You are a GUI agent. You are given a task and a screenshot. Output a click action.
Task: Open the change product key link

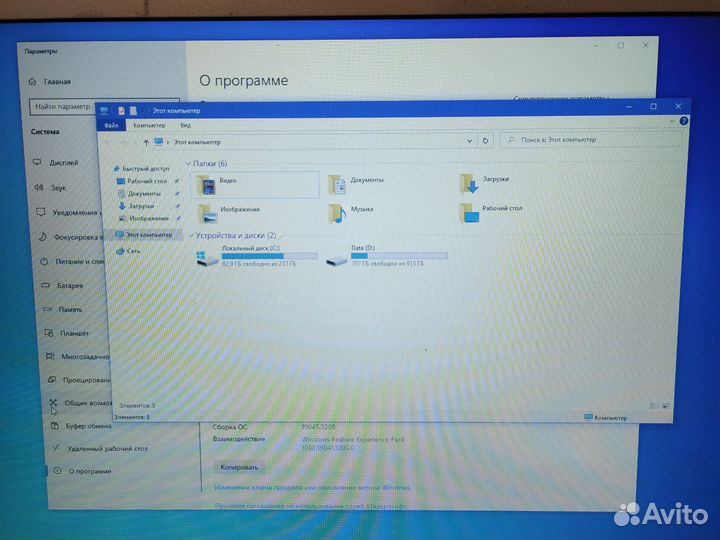point(312,487)
